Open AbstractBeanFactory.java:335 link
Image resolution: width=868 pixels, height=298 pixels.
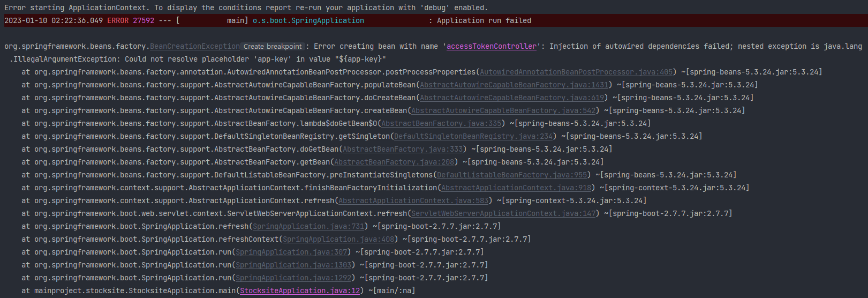pos(441,124)
